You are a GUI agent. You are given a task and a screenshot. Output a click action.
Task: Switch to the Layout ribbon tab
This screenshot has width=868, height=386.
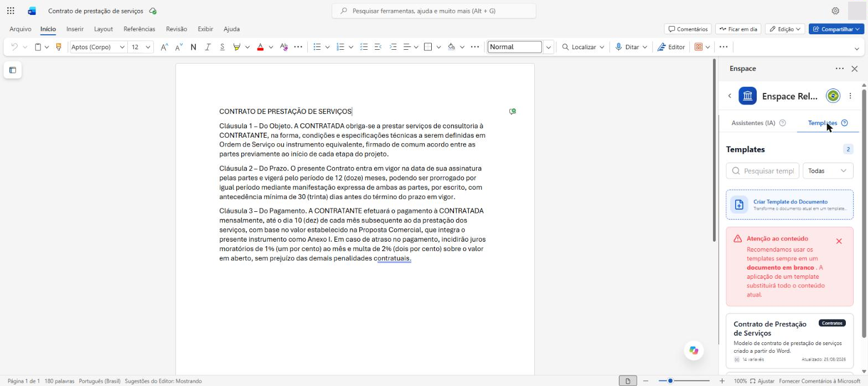pyautogui.click(x=104, y=29)
